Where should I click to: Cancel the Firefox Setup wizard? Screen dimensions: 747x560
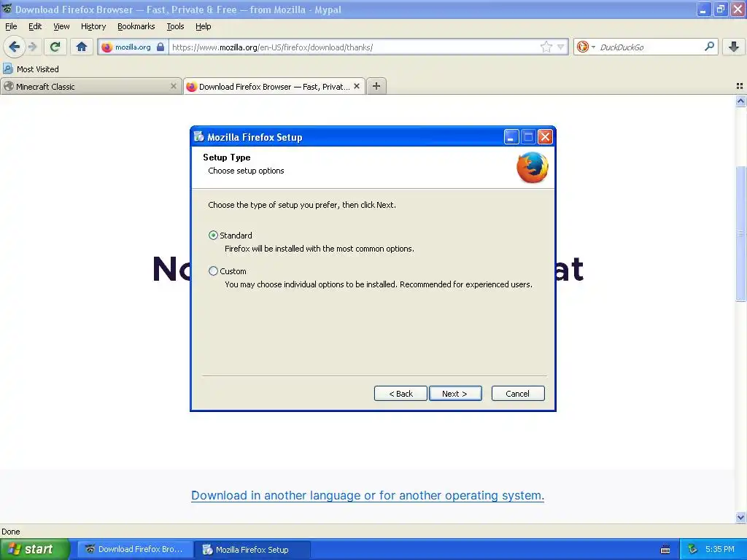(518, 393)
